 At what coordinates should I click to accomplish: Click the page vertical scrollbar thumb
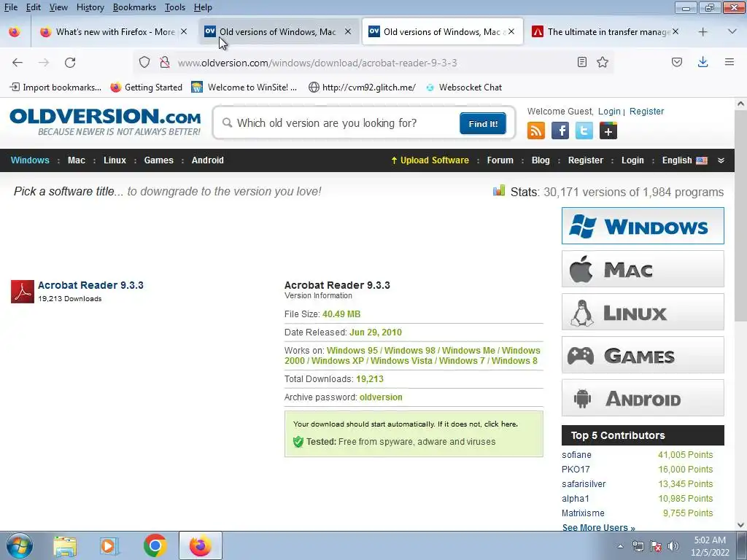tap(740, 215)
